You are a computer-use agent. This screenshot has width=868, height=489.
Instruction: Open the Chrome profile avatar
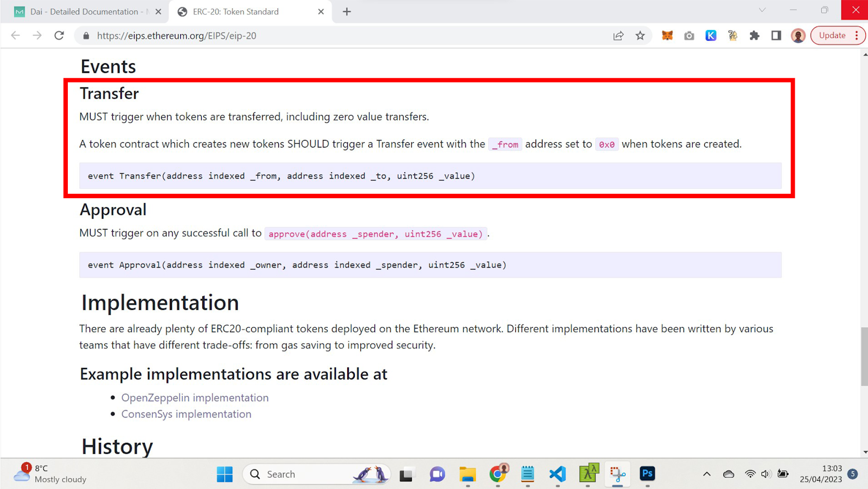[x=797, y=36]
